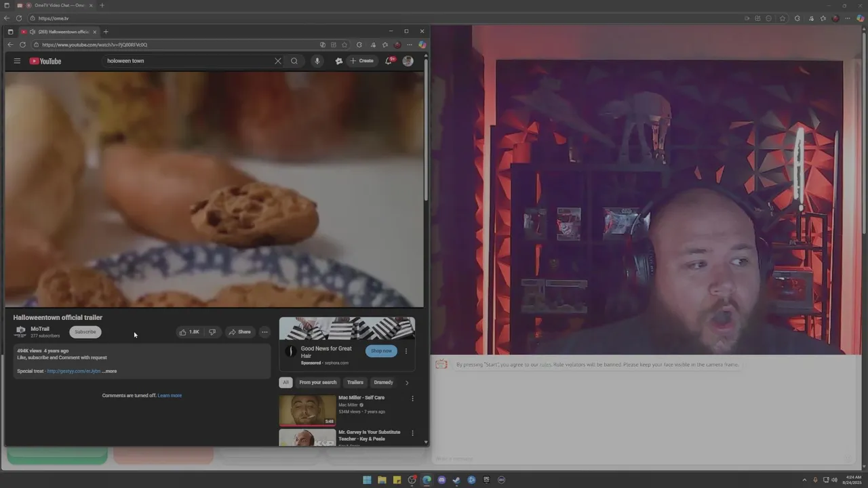Image resolution: width=868 pixels, height=488 pixels.
Task: Share the Halloweentown trailer
Action: click(240, 332)
